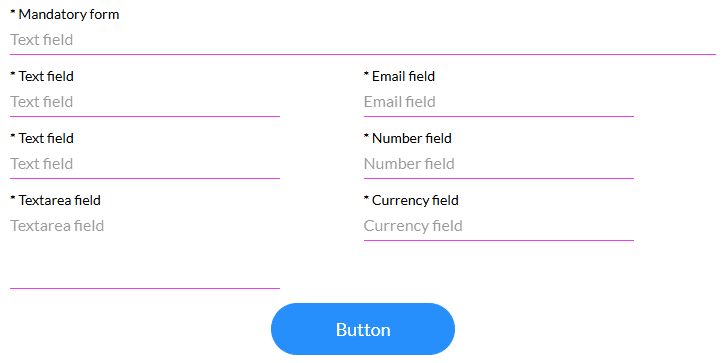Activate the Currency field input

[498, 226]
